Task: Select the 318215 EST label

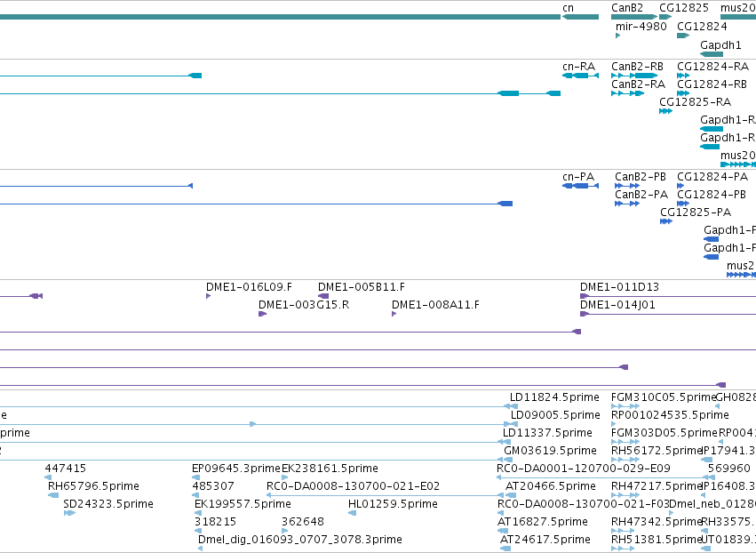Action: [x=215, y=522]
